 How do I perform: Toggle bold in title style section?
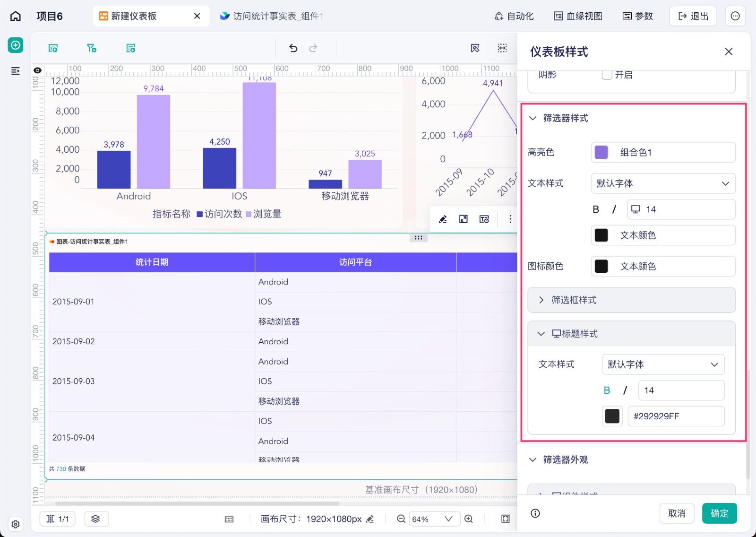coord(607,390)
